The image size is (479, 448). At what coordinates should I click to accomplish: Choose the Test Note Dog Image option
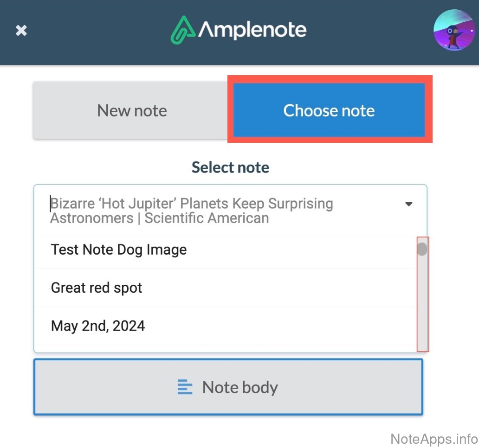click(119, 250)
